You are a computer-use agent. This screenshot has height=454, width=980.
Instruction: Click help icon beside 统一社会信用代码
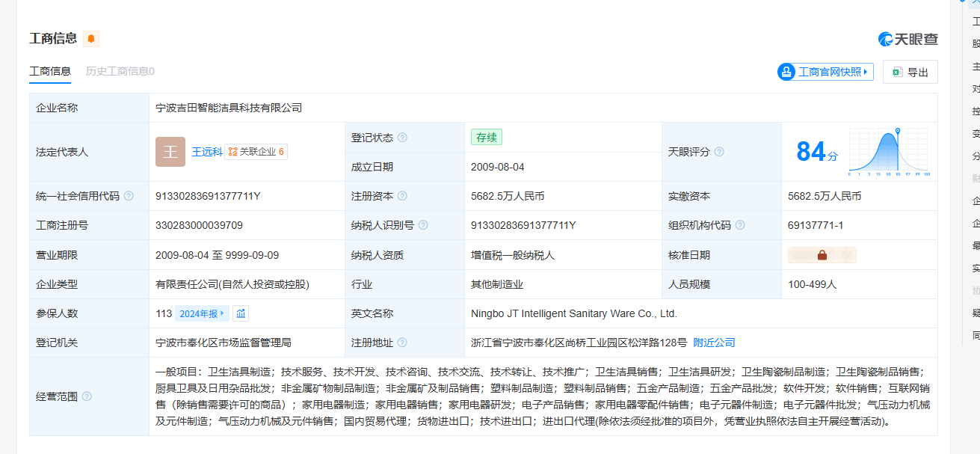[x=129, y=196]
